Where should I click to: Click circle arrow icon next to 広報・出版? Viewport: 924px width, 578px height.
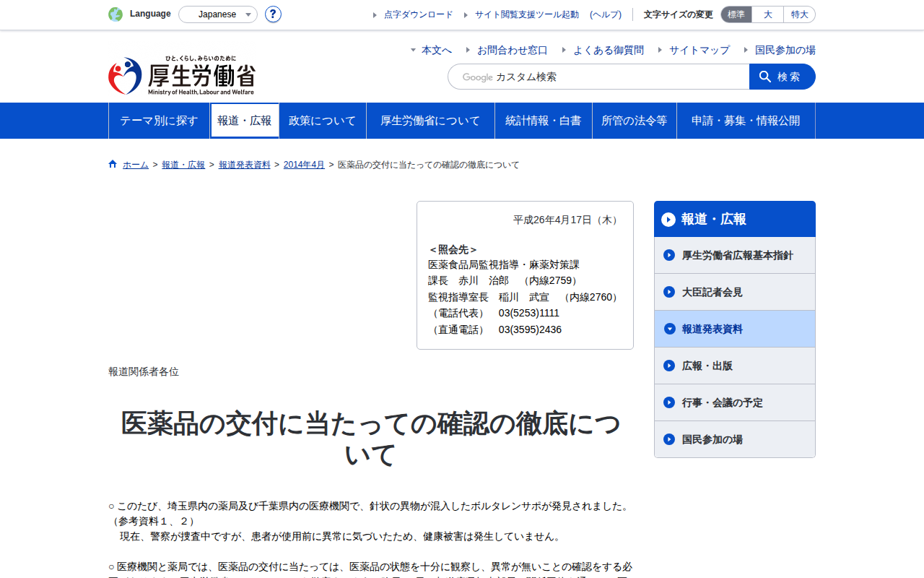[669, 366]
